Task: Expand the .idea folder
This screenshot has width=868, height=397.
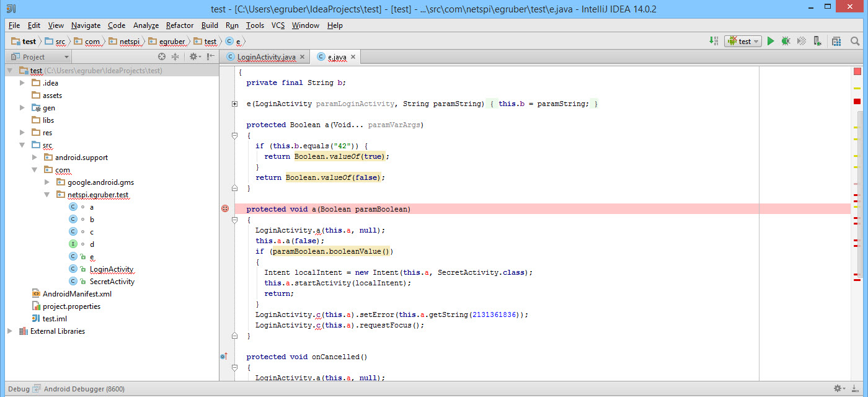Action: click(x=22, y=83)
